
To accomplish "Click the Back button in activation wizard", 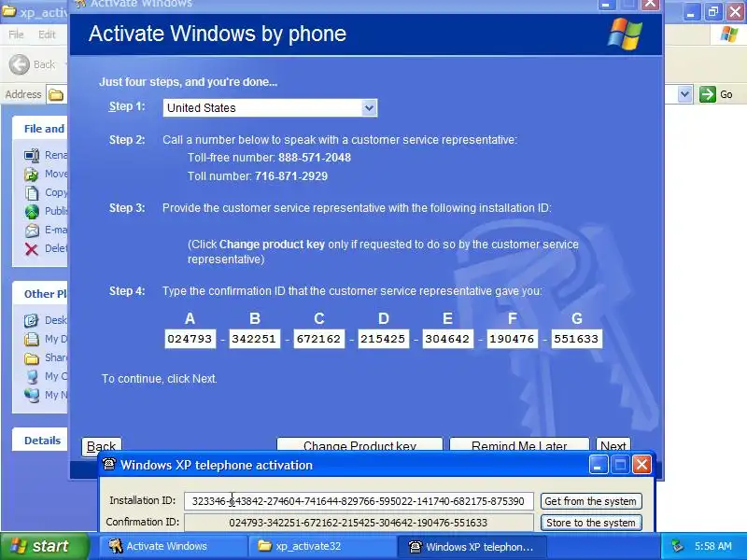I will (102, 445).
